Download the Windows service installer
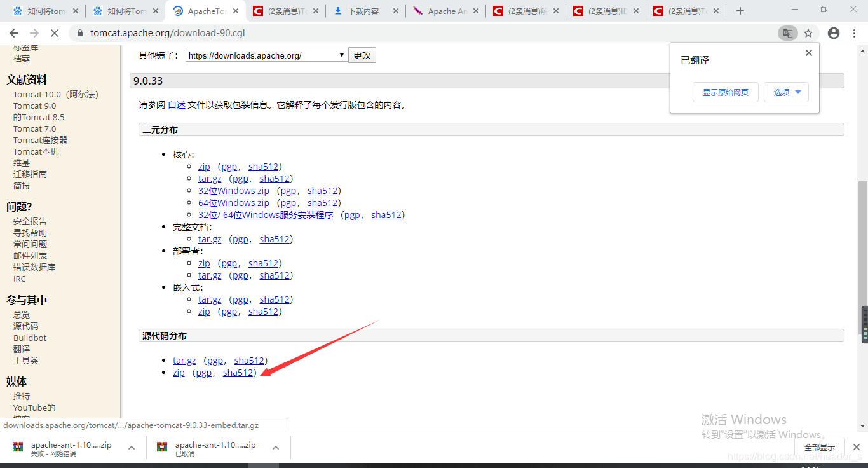The width and height of the screenshot is (868, 468). 266,215
